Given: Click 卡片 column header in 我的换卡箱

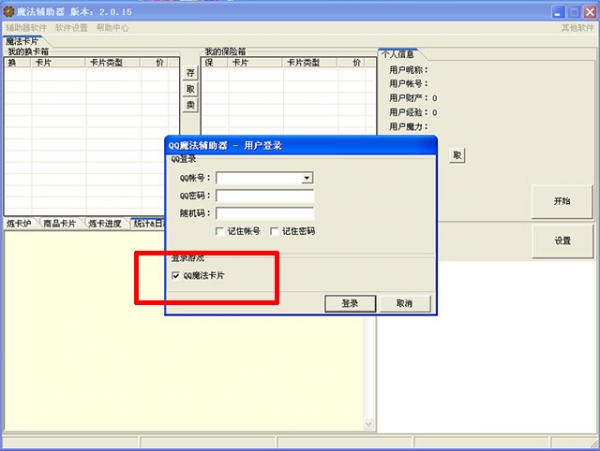Looking at the screenshot, I should (x=58, y=63).
